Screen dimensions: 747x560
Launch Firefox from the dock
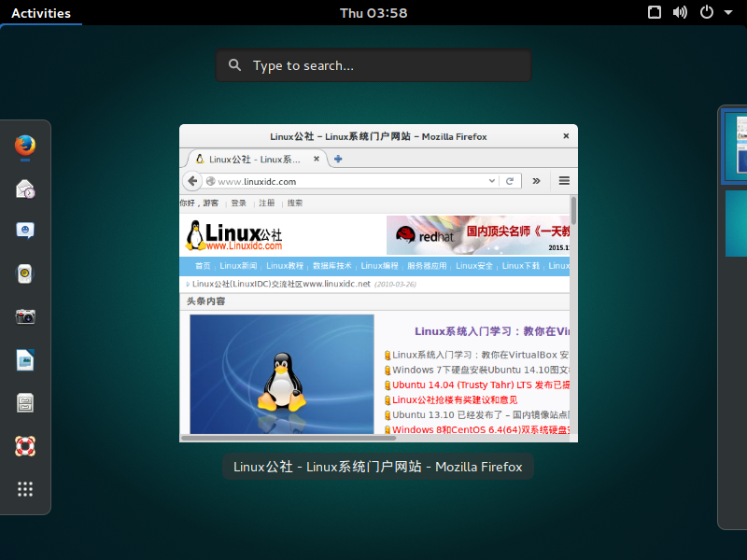tap(24, 147)
